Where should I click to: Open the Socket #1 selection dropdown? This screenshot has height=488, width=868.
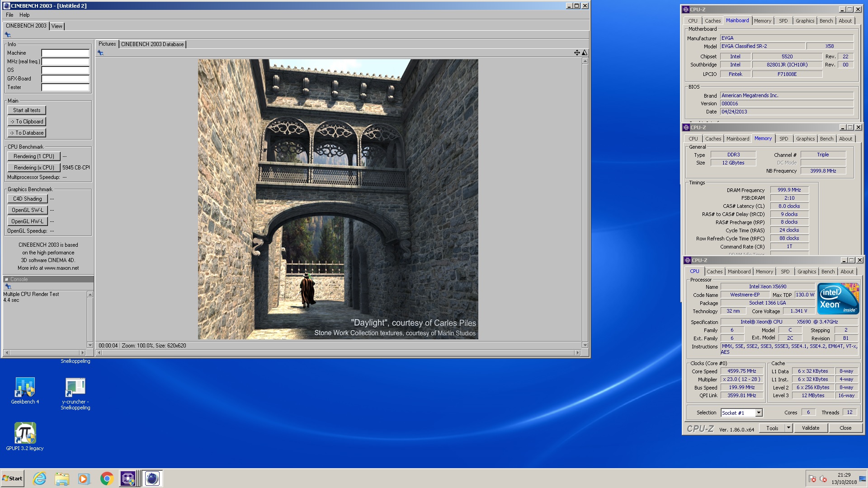[x=759, y=413]
